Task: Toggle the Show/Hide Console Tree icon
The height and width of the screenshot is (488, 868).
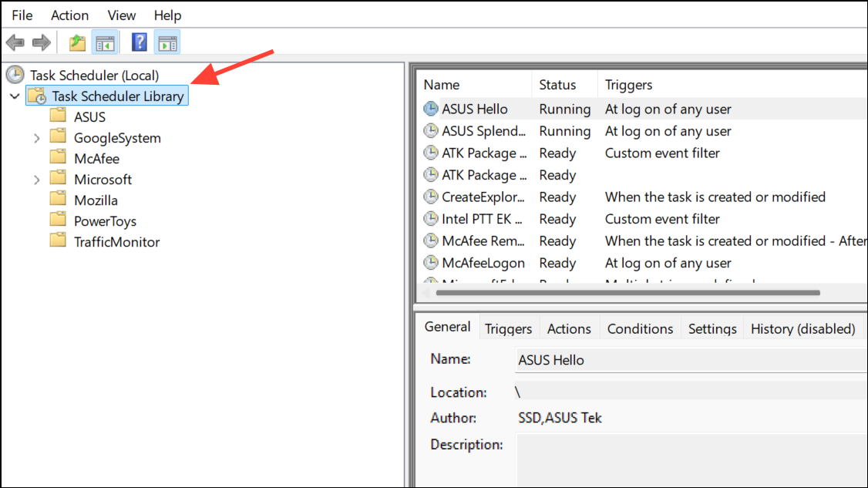Action: (105, 42)
